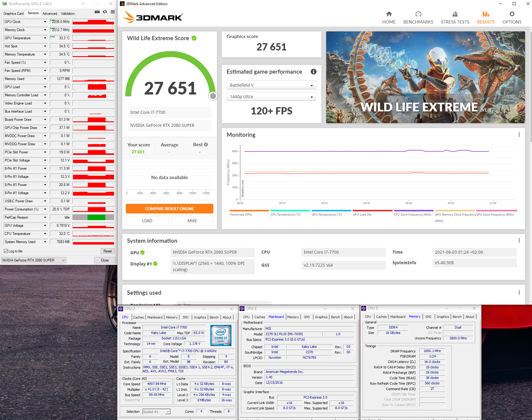Click the 3DMark window title icon
The width and height of the screenshot is (532, 420).
point(122,4)
